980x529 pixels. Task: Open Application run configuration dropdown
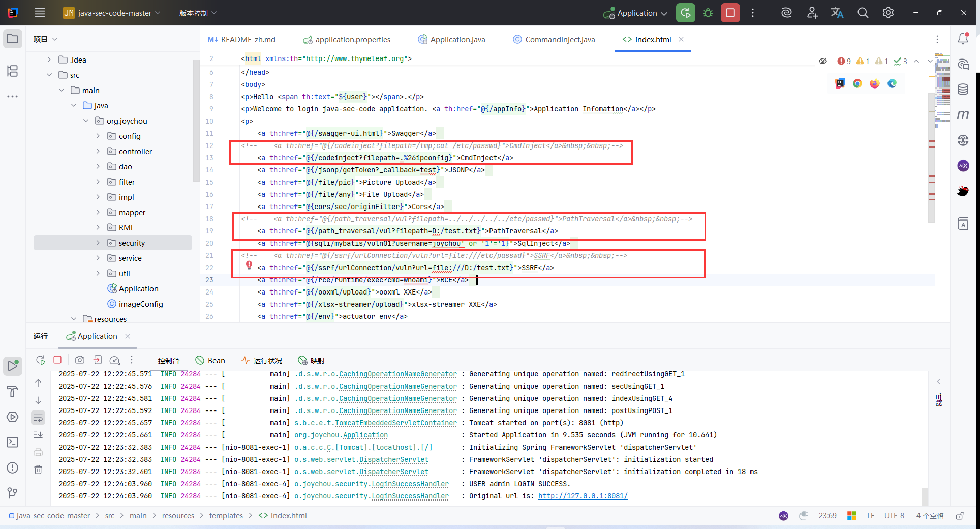635,13
